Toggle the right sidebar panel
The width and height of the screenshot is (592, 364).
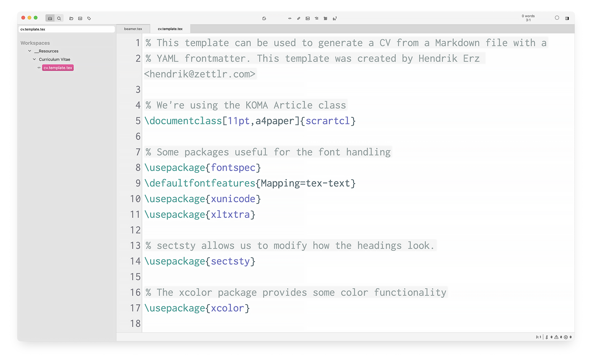[567, 18]
